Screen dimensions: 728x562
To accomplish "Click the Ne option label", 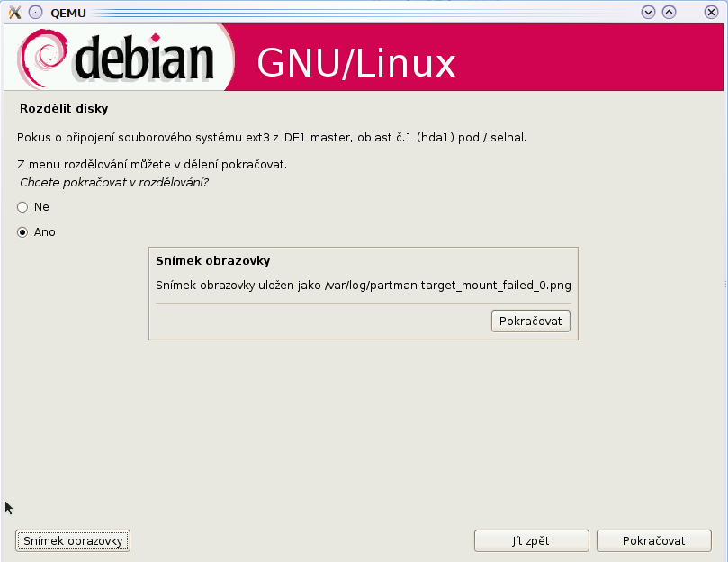I will [x=41, y=207].
